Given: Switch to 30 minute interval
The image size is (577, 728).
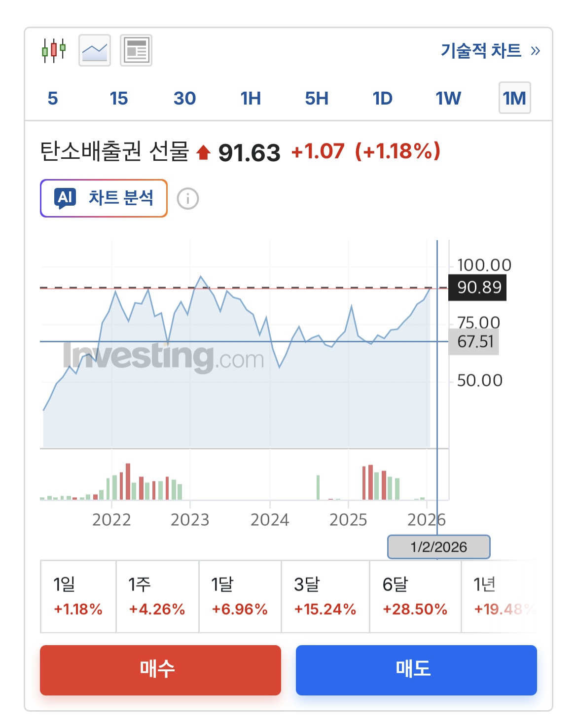Looking at the screenshot, I should pyautogui.click(x=185, y=98).
